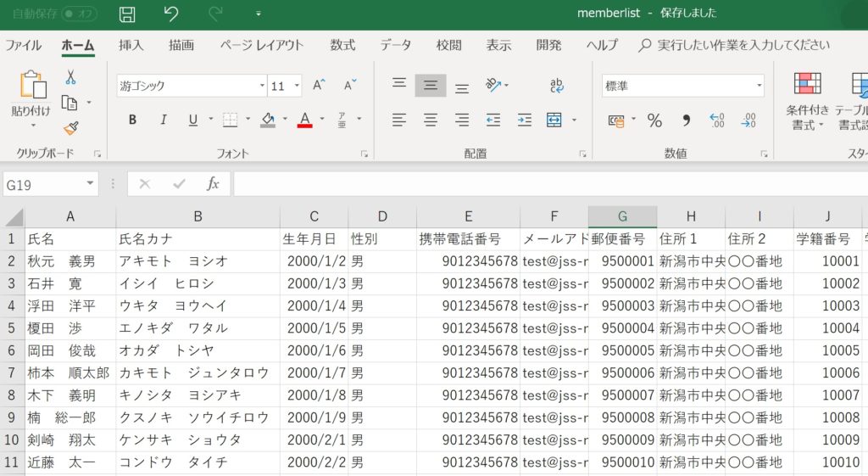Switch to the 挿入 tab
The height and width of the screenshot is (476, 868).
131,45
